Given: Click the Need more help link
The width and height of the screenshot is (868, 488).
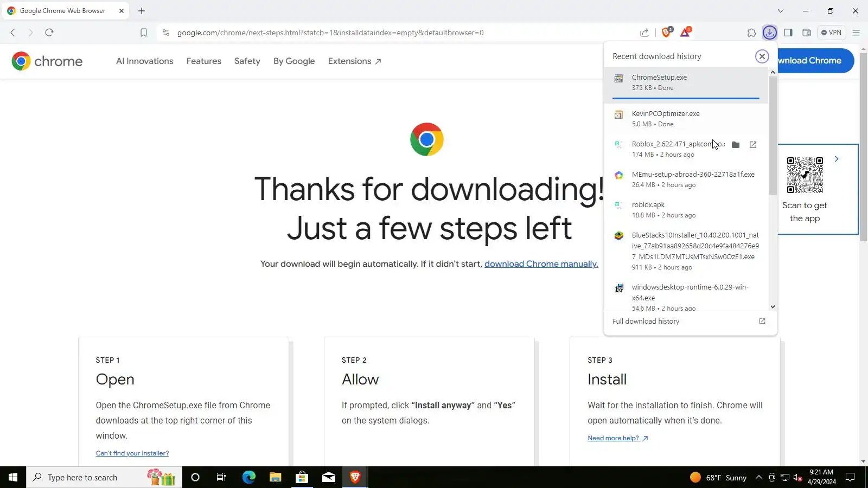Looking at the screenshot, I should click(x=618, y=438).
